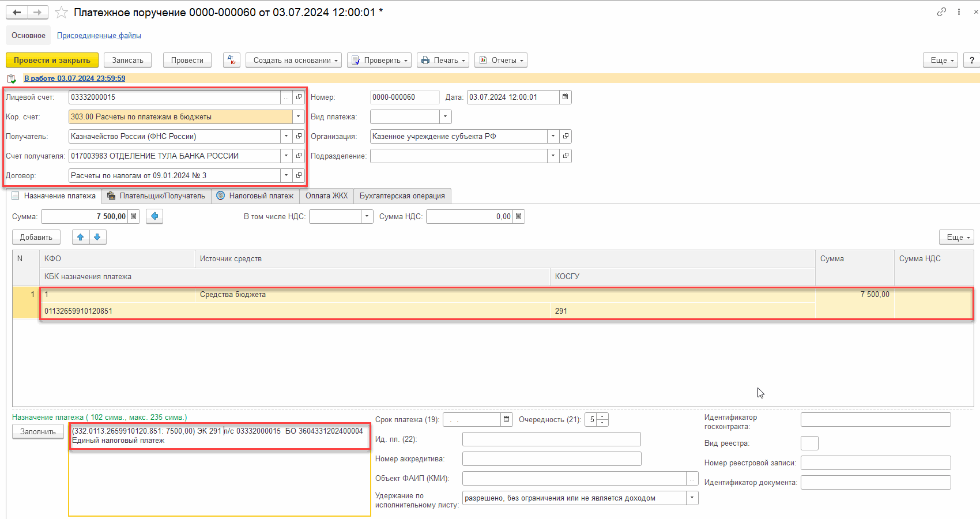Screen dimensions: 980x519
Task: Copy link to document icon
Action: coord(941,12)
